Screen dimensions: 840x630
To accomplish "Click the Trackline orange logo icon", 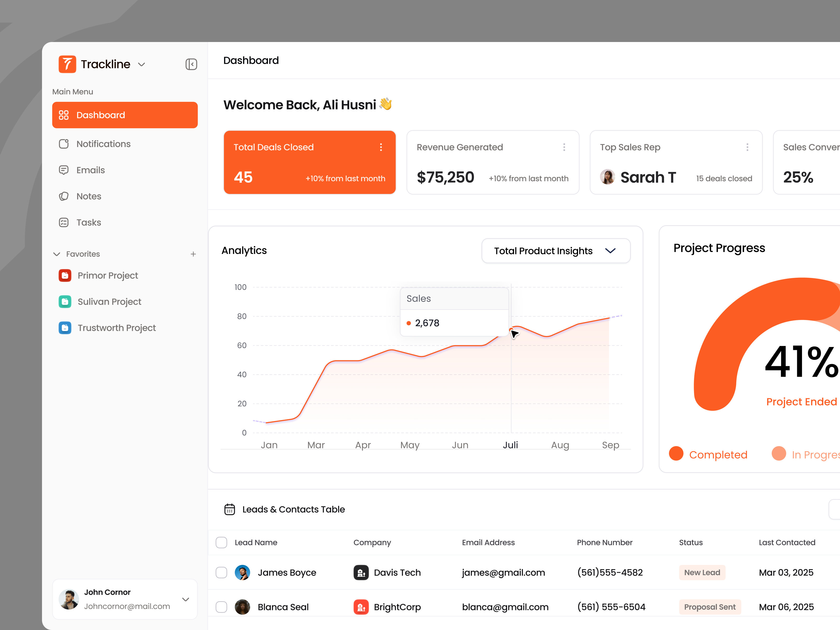I will click(x=67, y=64).
